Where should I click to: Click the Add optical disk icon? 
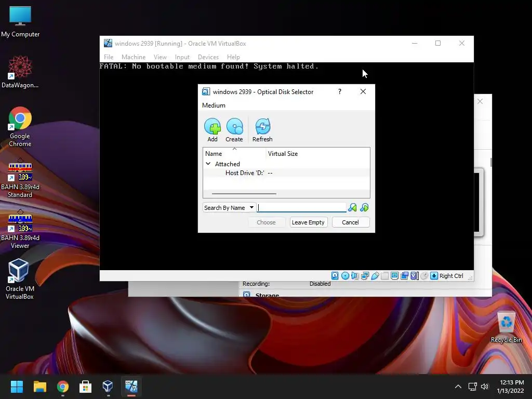coord(212,130)
